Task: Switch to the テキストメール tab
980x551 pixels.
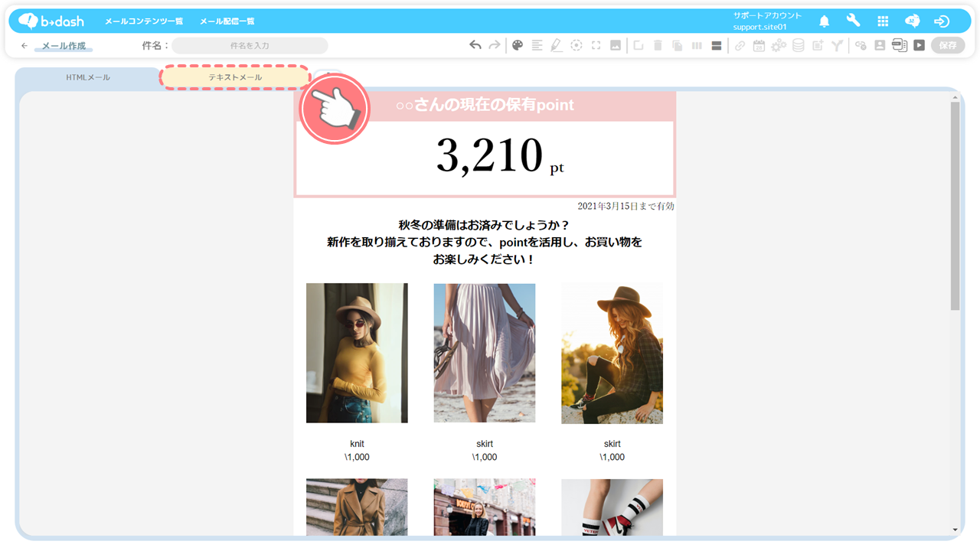Action: [235, 77]
